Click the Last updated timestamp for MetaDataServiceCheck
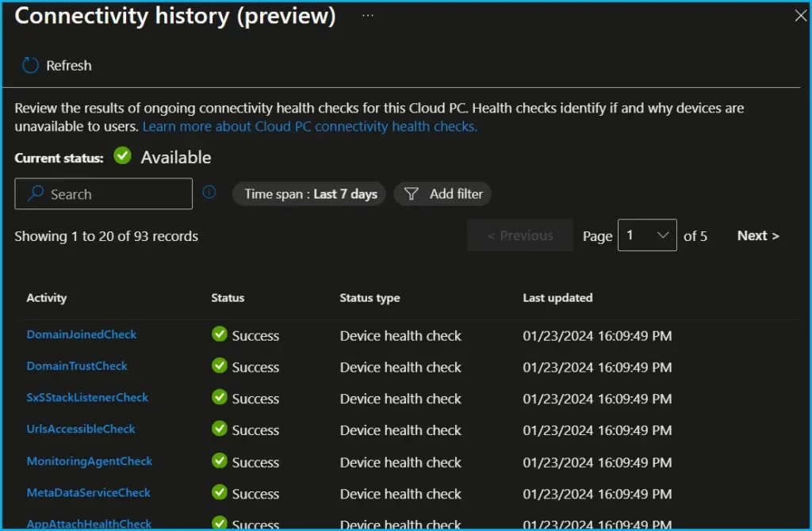The height and width of the screenshot is (531, 812). click(597, 494)
